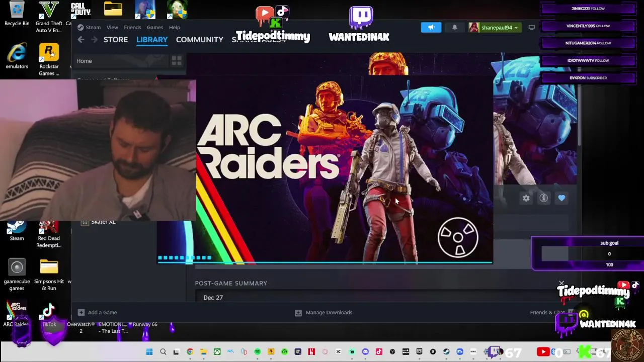Select the yellow folder beside the Call of Duty icon
The width and height of the screenshot is (644, 362).
click(x=113, y=9)
